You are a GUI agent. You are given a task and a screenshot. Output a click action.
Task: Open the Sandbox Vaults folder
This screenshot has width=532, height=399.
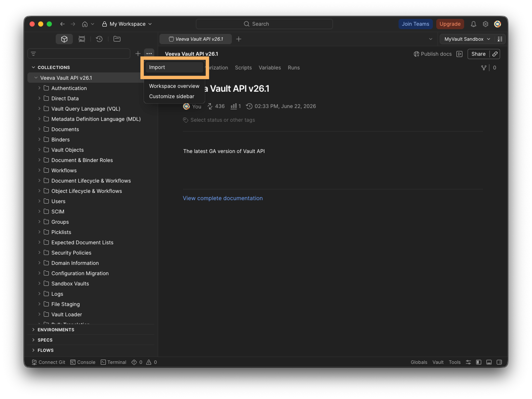click(70, 284)
